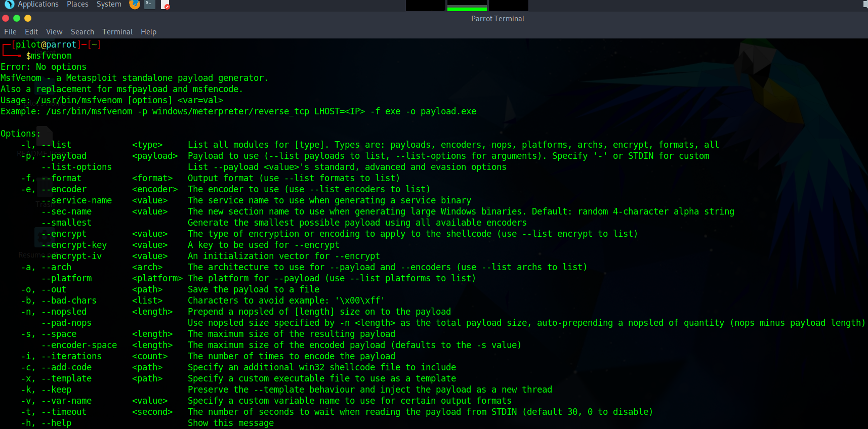Launch terminal from panel launcher icon
The image size is (868, 429).
pos(149,5)
